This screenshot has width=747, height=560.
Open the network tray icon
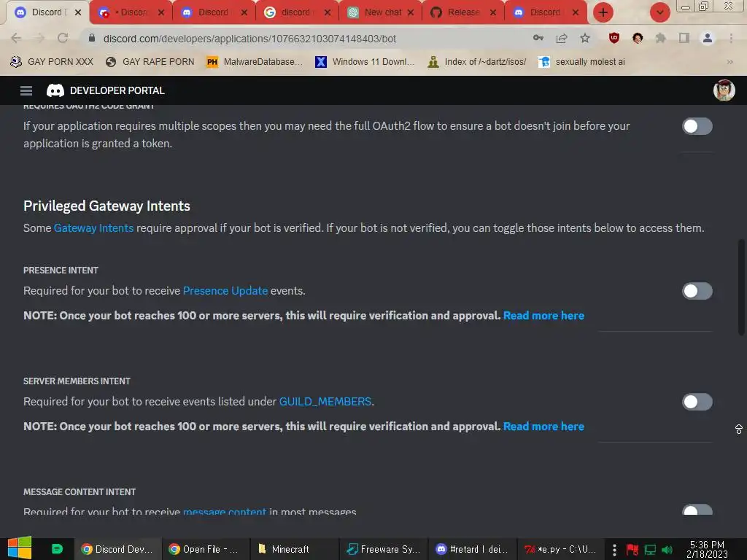click(650, 550)
